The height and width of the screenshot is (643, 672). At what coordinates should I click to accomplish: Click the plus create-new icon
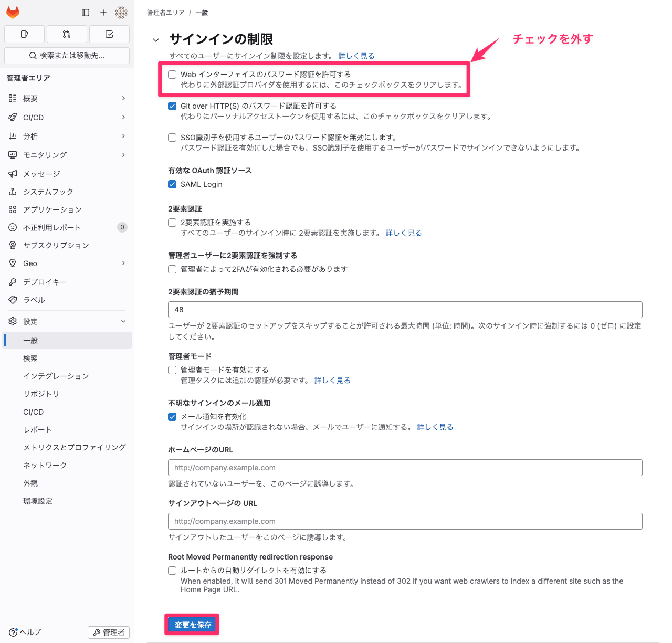coord(103,13)
